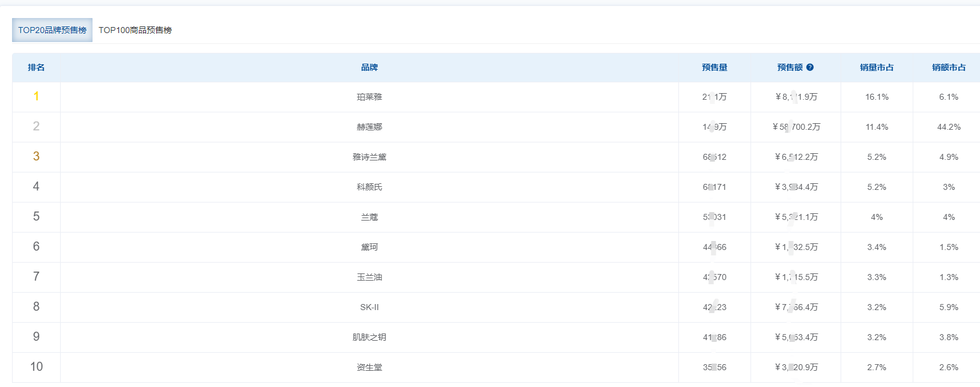
Task: Click 2.6% sales amount share for 资生堂
Action: pos(949,367)
